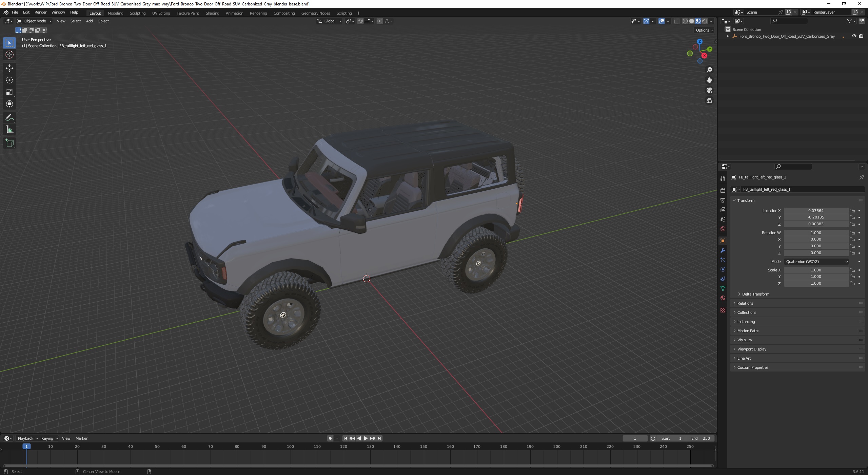The width and height of the screenshot is (868, 475).
Task: Pin the properties editor context
Action: tap(862, 177)
